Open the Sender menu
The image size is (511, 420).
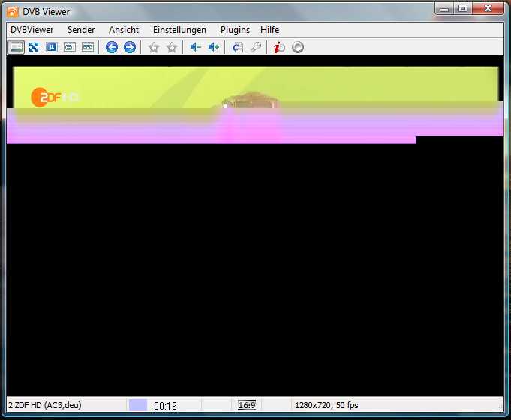[x=81, y=30]
